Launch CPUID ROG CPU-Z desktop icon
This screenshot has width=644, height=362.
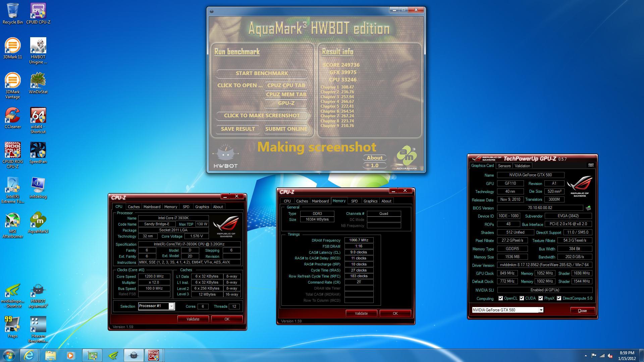coord(13,155)
